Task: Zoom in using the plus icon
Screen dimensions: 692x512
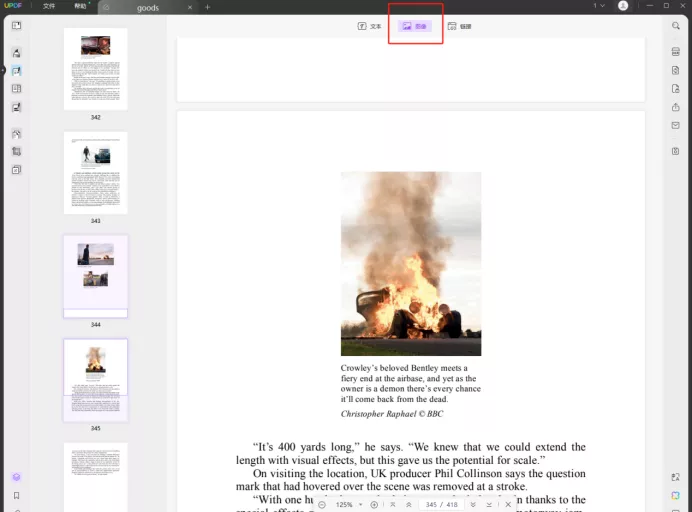Action: pos(374,505)
